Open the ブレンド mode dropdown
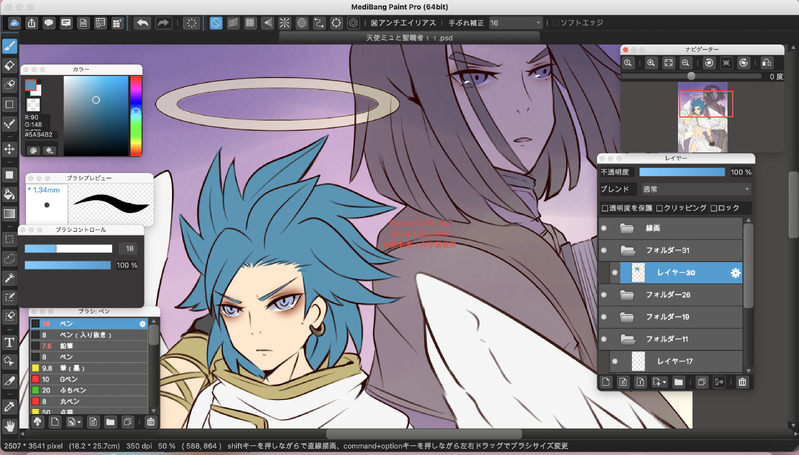This screenshot has height=455, width=799. pos(694,189)
